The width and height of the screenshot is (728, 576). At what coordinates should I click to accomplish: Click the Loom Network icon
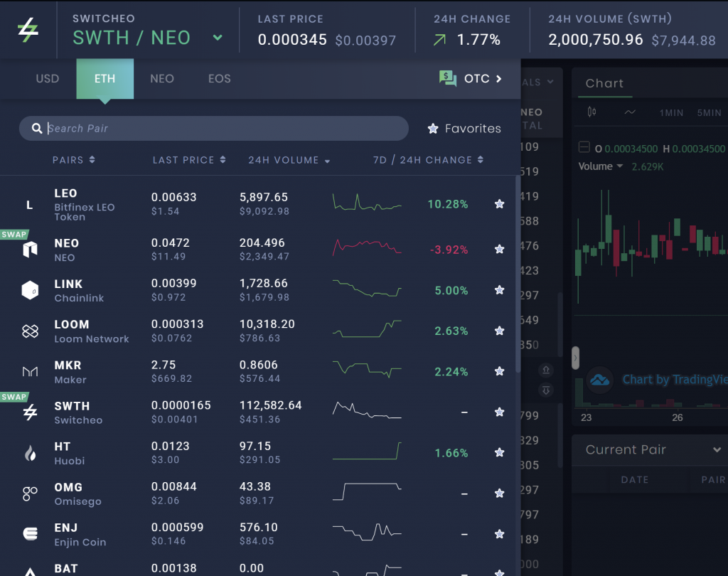30,331
